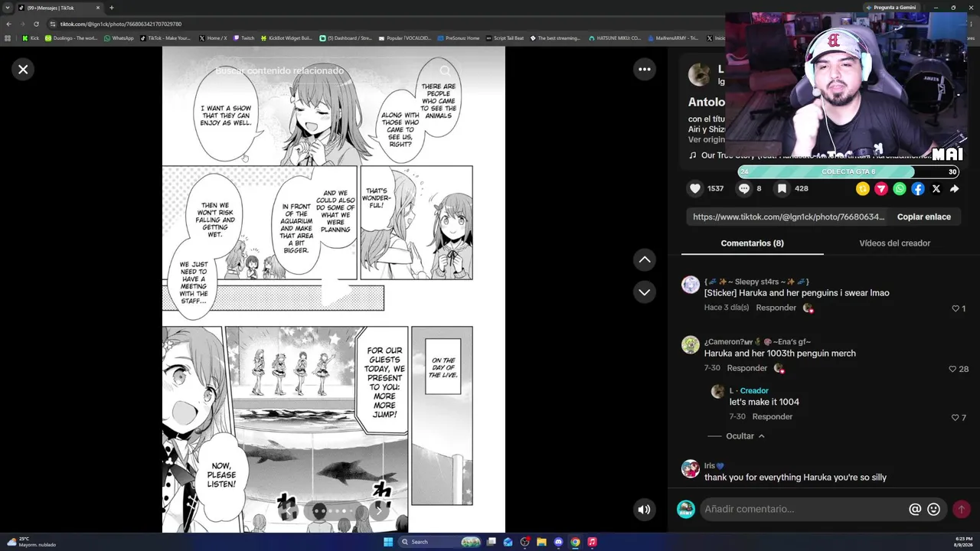This screenshot has width=980, height=551.
Task: Close the TikTok Mensajes browser tab
Action: click(99, 8)
